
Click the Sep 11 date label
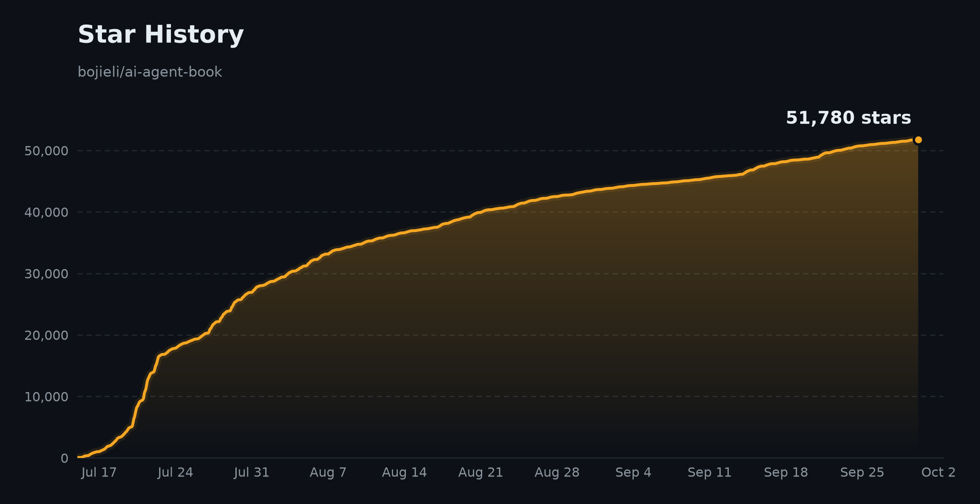point(710,473)
